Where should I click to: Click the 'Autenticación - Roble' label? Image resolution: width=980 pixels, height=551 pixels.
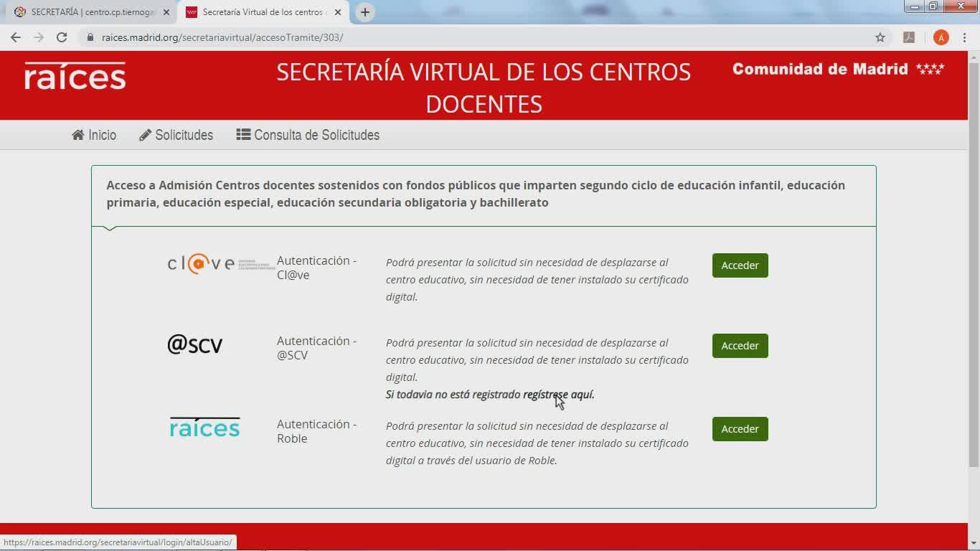pos(316,431)
